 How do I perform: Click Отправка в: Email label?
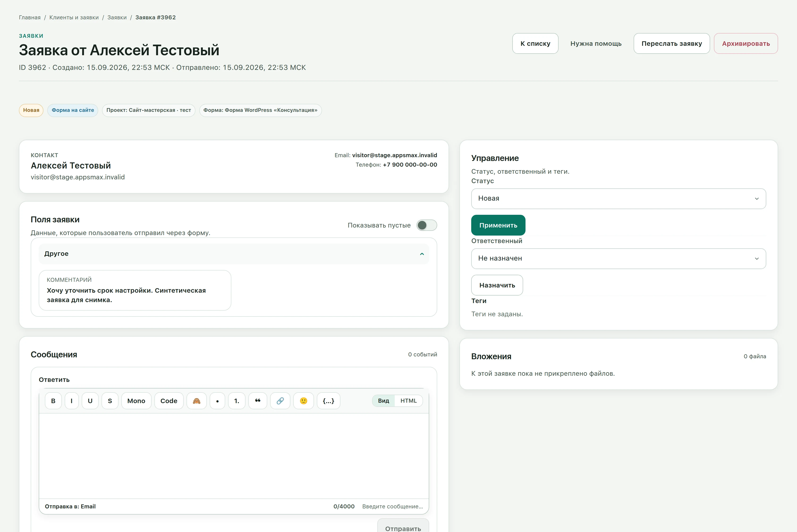click(70, 507)
